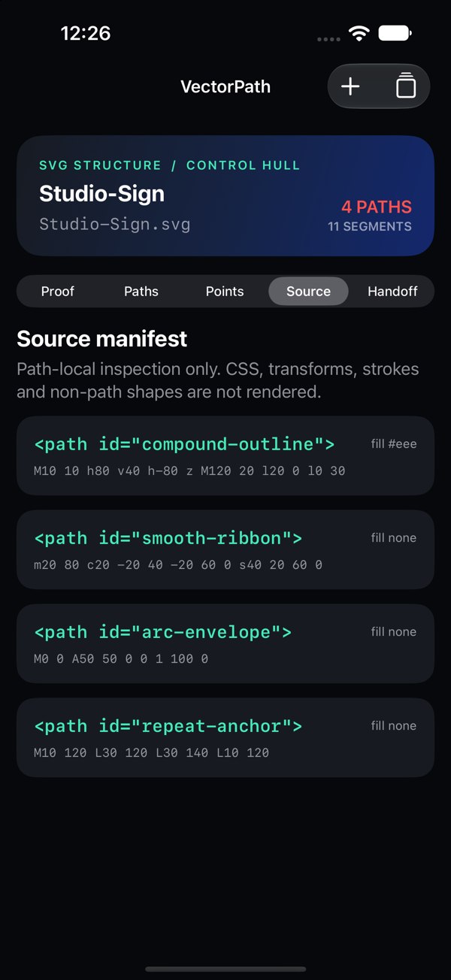Viewport: 451px width, 980px height.
Task: Tap the Wi-Fi status icon
Action: pyautogui.click(x=359, y=33)
